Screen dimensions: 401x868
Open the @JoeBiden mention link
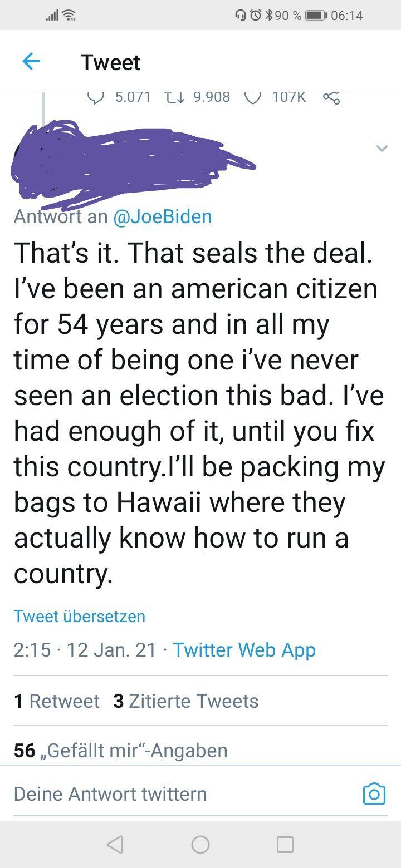pos(162,216)
